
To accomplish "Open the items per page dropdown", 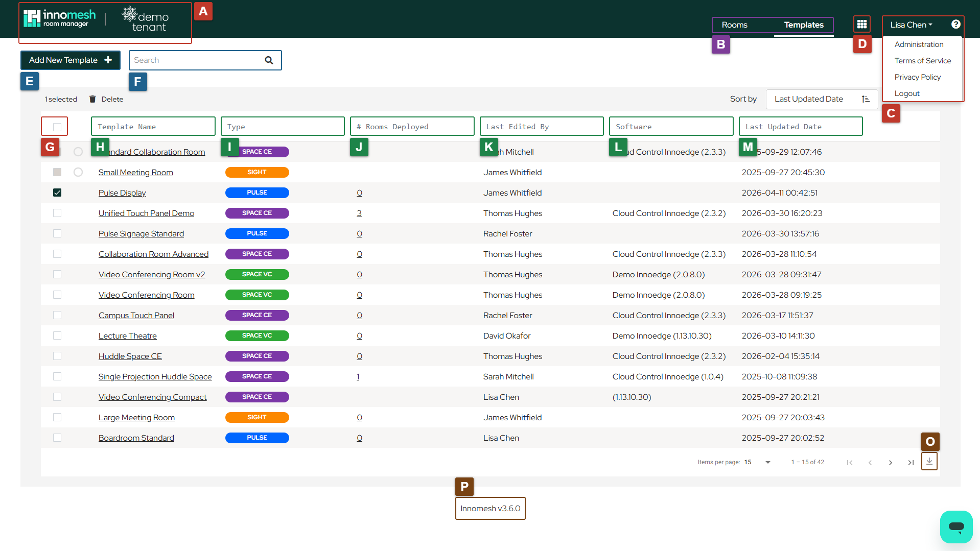I will coord(757,462).
